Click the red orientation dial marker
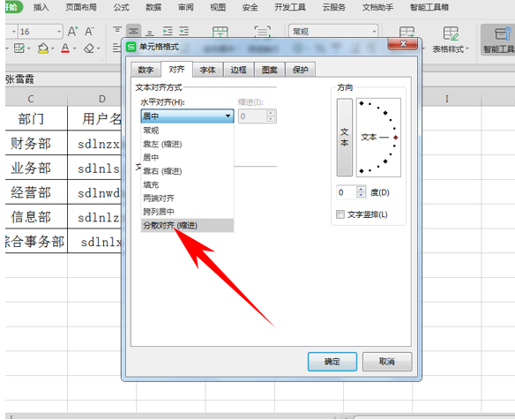 point(396,138)
